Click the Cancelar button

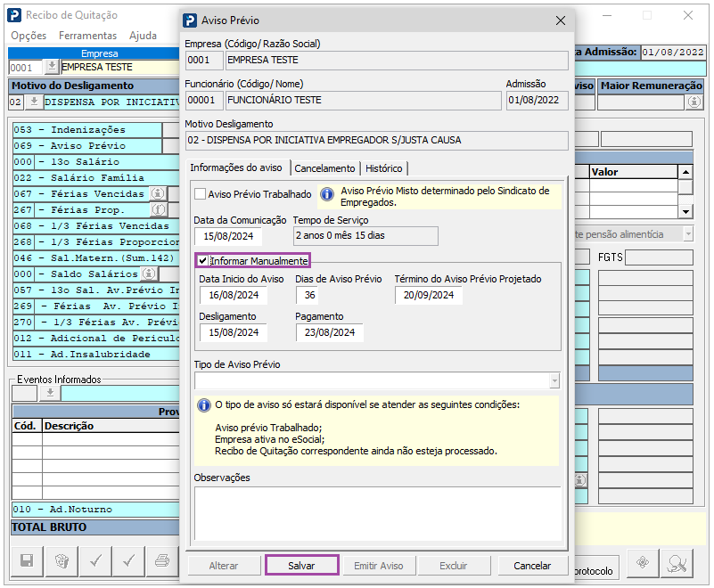pos(532,566)
